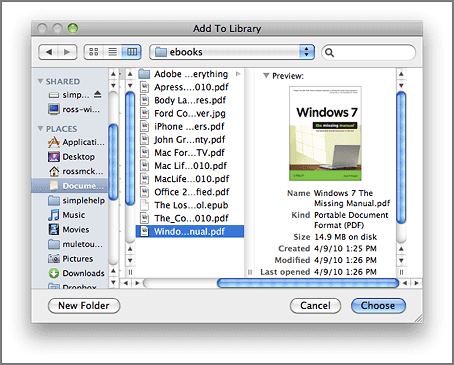
Task: Select Office 2...fied.pdf file
Action: click(190, 192)
